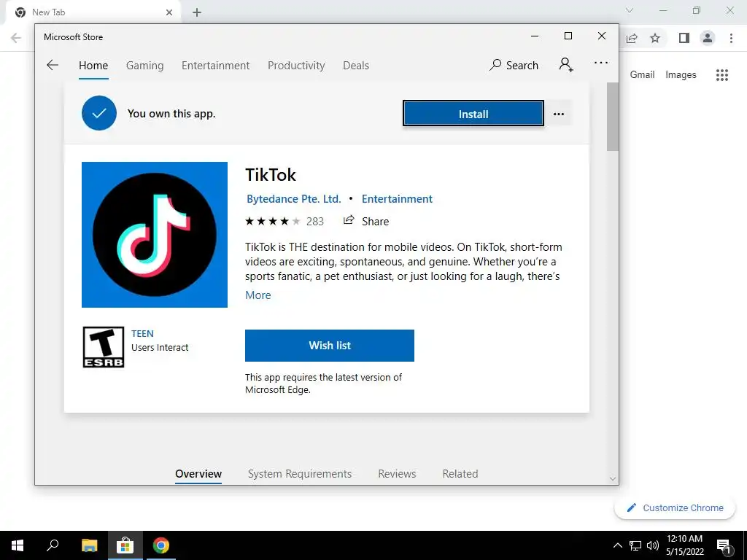The width and height of the screenshot is (747, 560).
Task: Click the Share icon under TikTok title
Action: click(x=349, y=220)
